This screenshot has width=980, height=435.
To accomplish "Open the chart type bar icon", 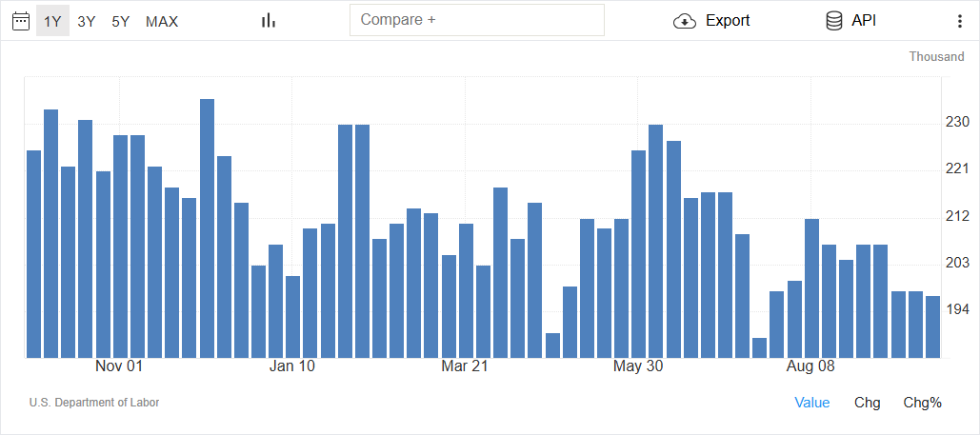I will [269, 21].
